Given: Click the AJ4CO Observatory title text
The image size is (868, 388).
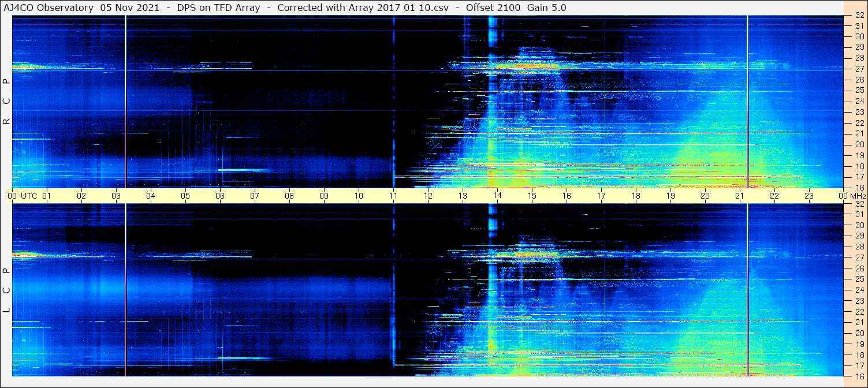Looking at the screenshot, I should [x=49, y=8].
